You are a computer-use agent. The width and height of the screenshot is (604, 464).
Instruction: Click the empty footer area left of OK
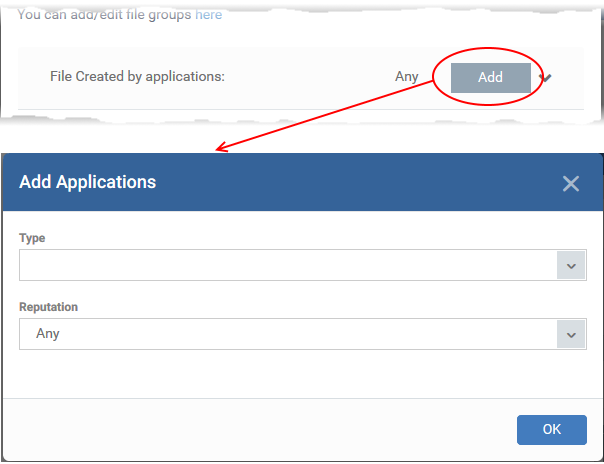click(258, 429)
